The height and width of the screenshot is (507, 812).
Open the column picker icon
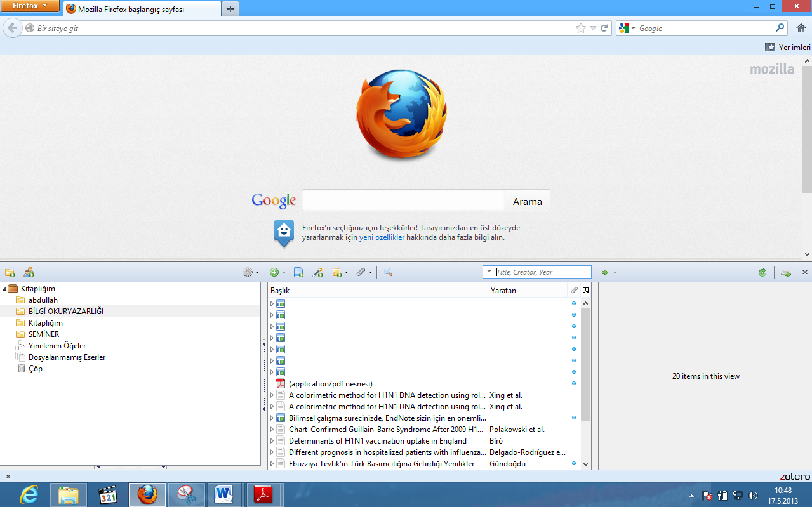coord(586,291)
